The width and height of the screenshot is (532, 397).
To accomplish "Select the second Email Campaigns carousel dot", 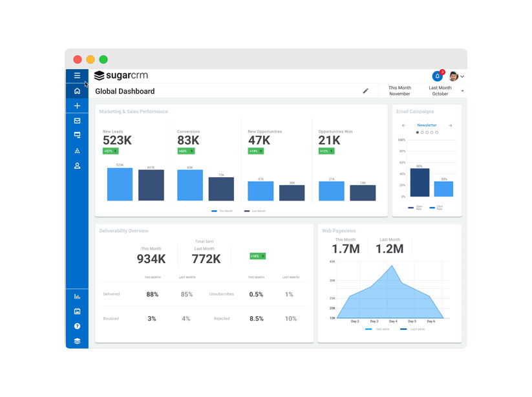I will [421, 132].
